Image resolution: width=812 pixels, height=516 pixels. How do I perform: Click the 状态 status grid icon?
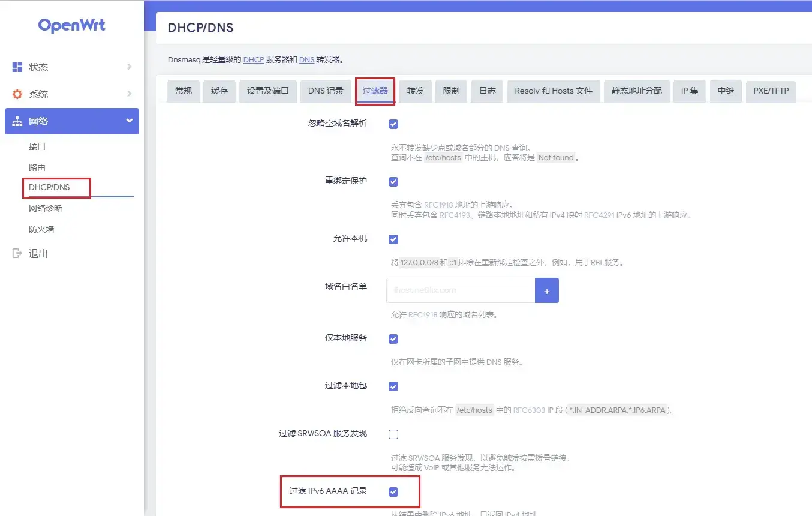pos(17,67)
